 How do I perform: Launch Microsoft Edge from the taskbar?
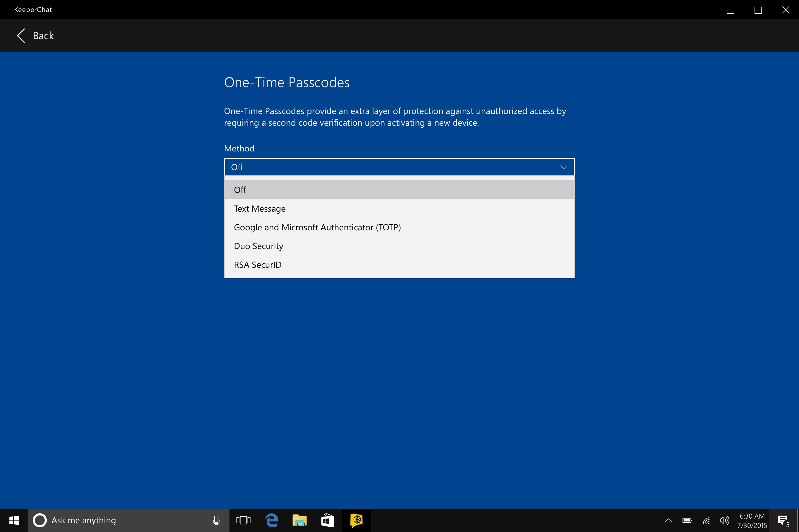pos(271,520)
